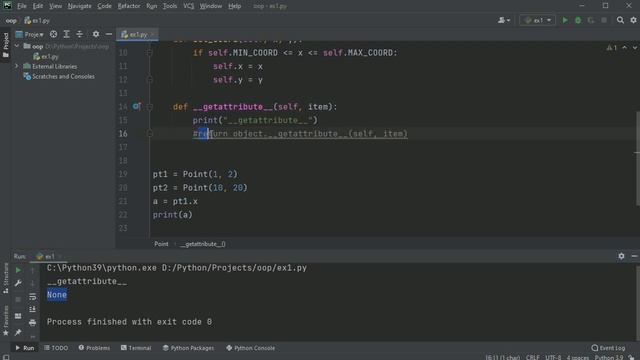Open the Tools menu

(x=170, y=6)
